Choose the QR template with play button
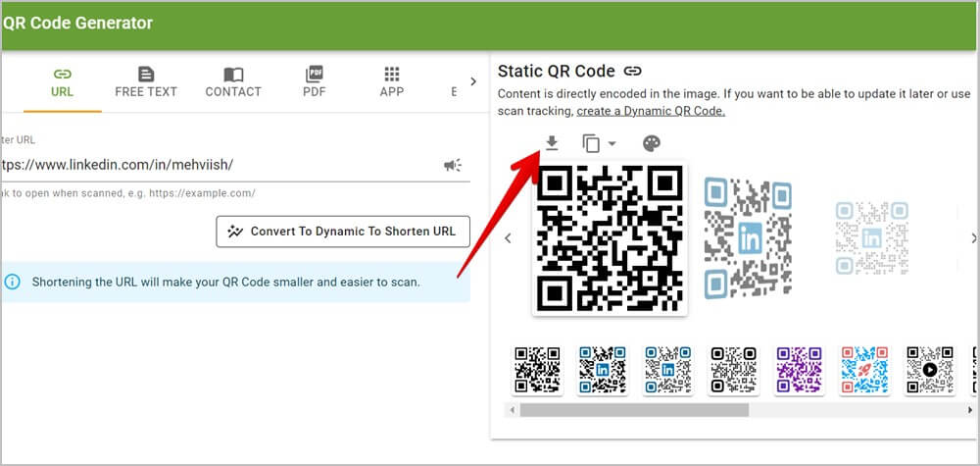Screen dimensions: 980x466 tap(930, 370)
